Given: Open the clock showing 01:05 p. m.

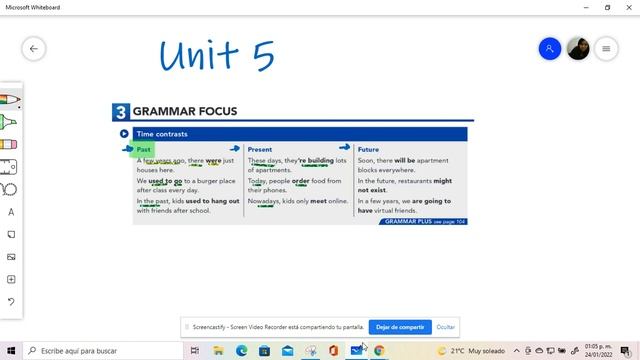Looking at the screenshot, I should (x=598, y=351).
